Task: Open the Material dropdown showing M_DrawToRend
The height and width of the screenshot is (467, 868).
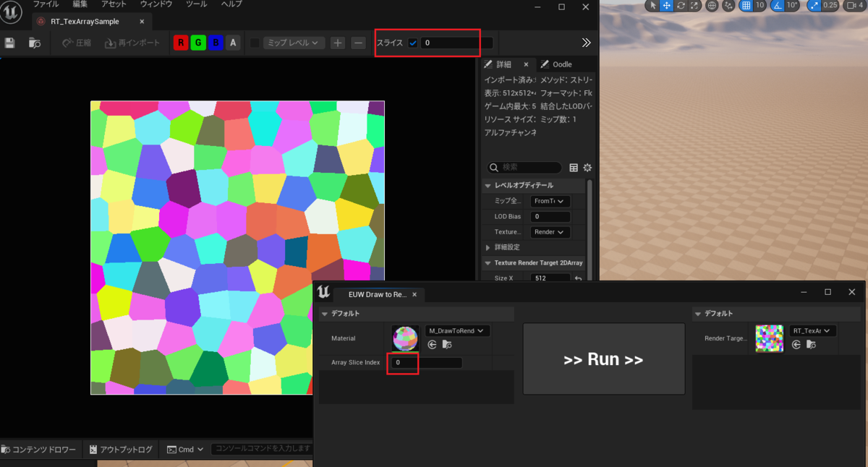Action: pyautogui.click(x=457, y=330)
